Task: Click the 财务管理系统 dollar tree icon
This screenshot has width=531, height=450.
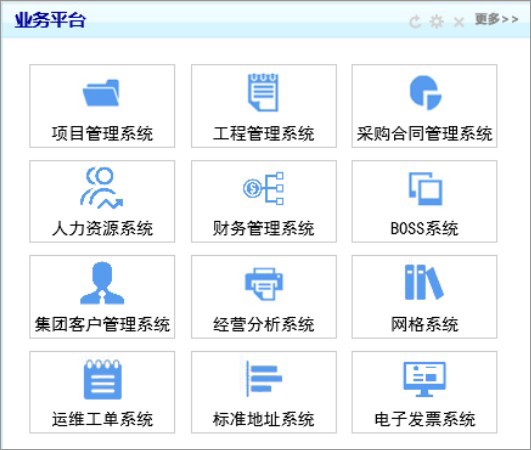Action: (x=263, y=188)
